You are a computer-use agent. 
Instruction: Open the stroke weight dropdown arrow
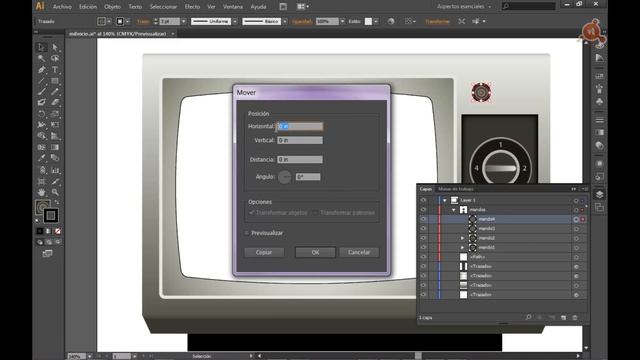184,21
